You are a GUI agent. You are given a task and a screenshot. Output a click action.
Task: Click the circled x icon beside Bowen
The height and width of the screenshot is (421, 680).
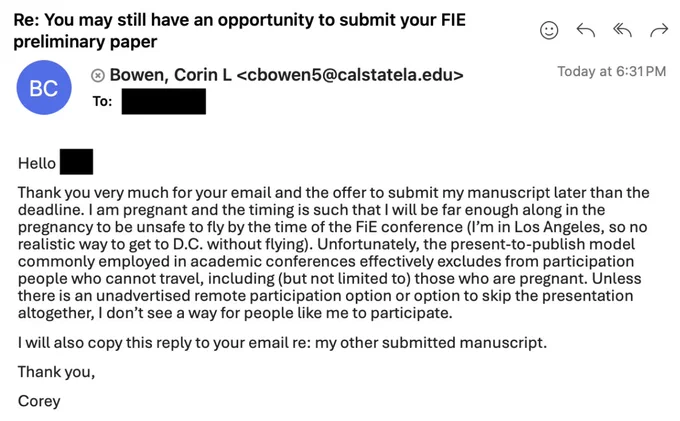click(x=98, y=76)
